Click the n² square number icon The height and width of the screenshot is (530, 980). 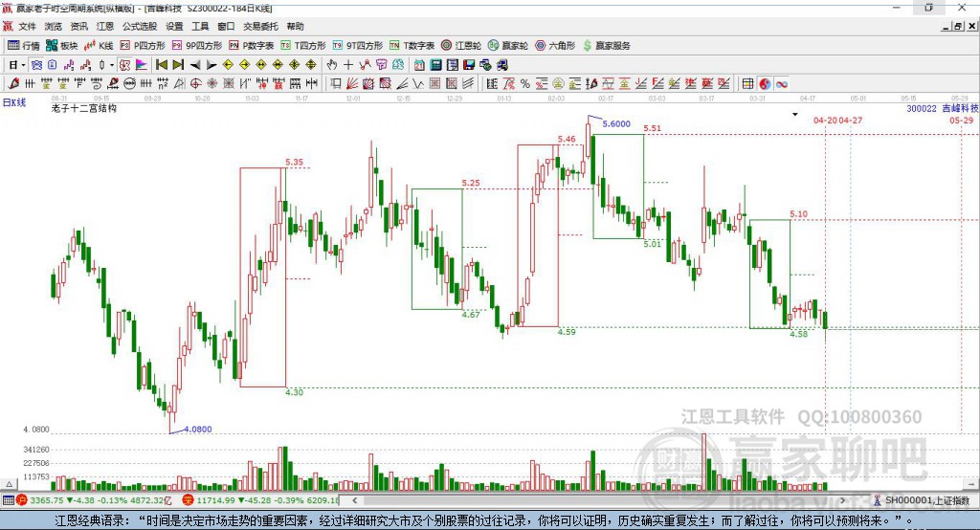coord(163,84)
